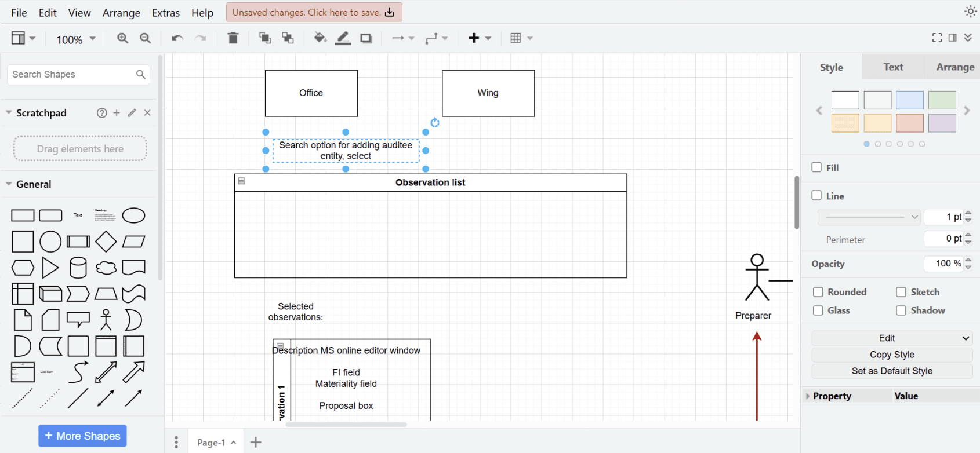Toggle the shadow toolbar icon

(x=366, y=39)
